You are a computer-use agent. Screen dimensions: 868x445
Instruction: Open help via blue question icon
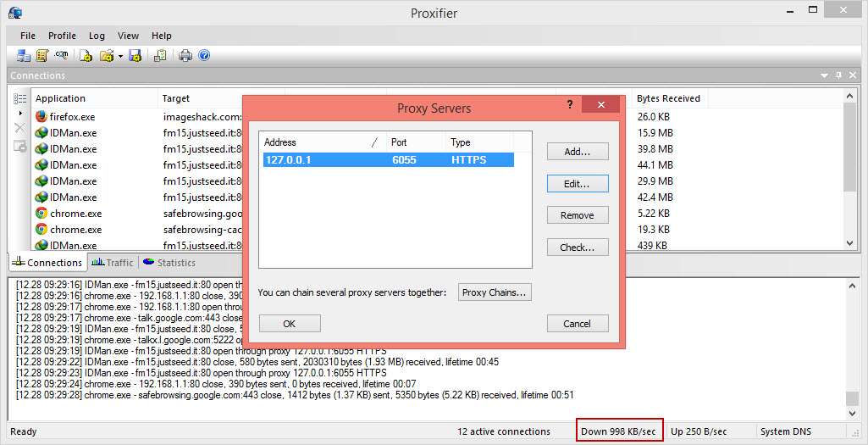tap(203, 56)
